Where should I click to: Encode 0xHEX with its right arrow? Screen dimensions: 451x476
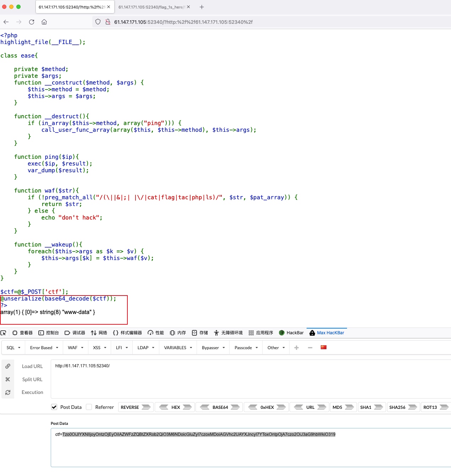[x=281, y=407]
